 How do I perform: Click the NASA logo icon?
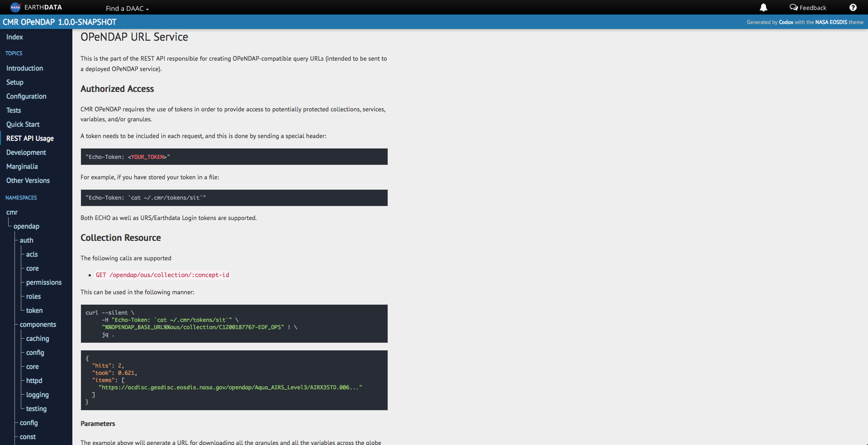(x=15, y=7)
